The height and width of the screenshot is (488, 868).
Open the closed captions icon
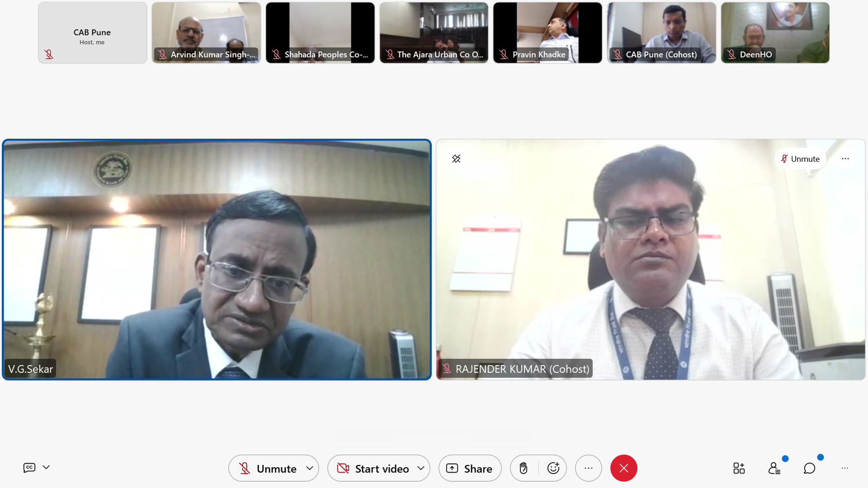(29, 468)
